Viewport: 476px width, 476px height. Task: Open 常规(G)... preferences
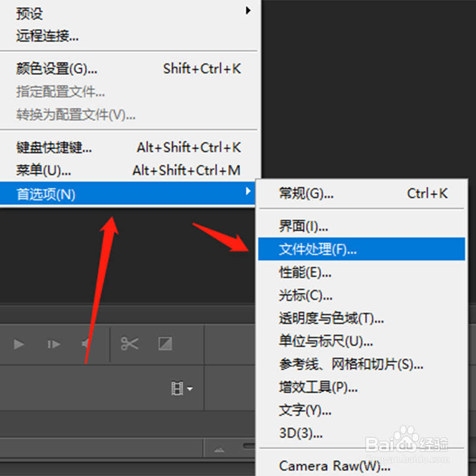361,193
